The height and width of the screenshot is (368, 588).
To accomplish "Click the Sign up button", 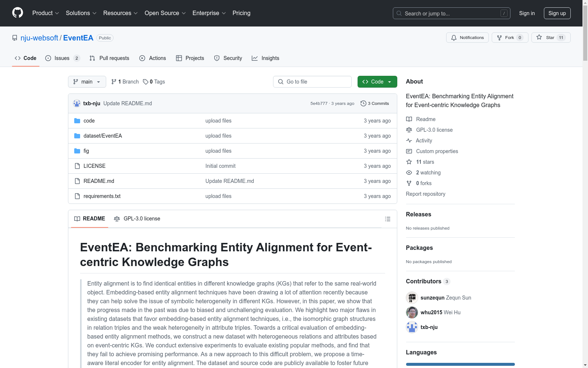I will point(557,13).
